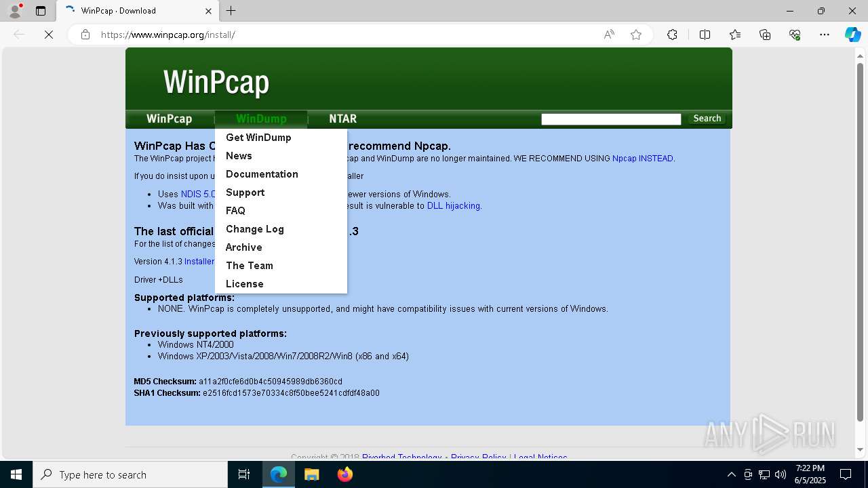This screenshot has height=488, width=868.
Task: Open the DLL hijacking link
Action: coord(454,206)
